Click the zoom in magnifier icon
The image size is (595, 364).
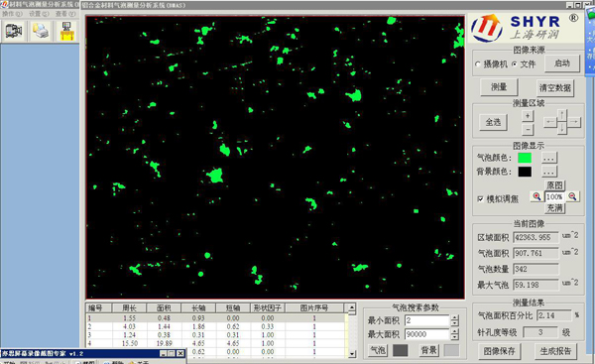(536, 196)
